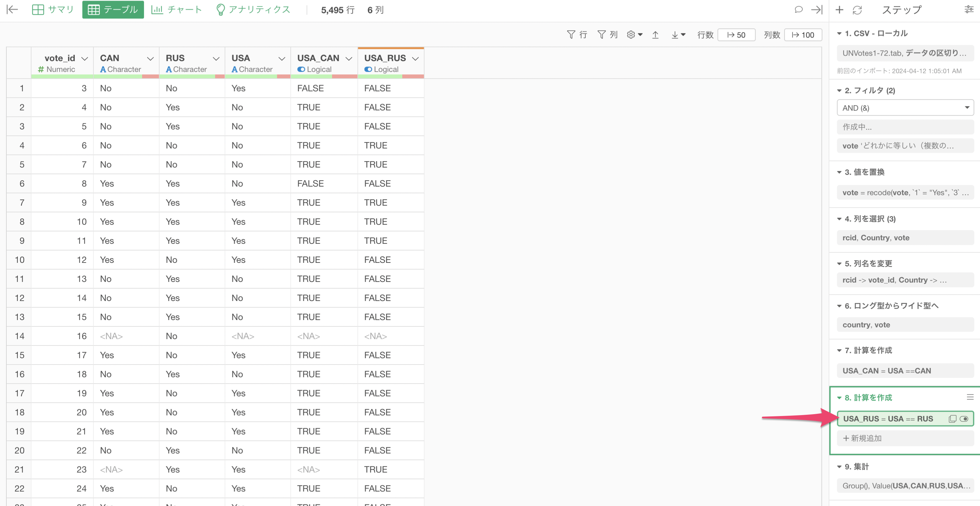Click the 新規追加 button in step 8
980x506 pixels.
click(x=905, y=438)
